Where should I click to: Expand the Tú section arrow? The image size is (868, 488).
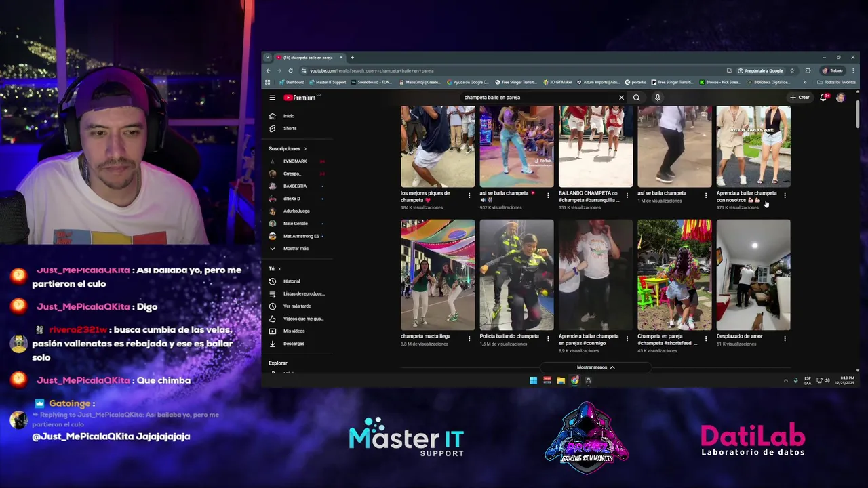(x=279, y=269)
